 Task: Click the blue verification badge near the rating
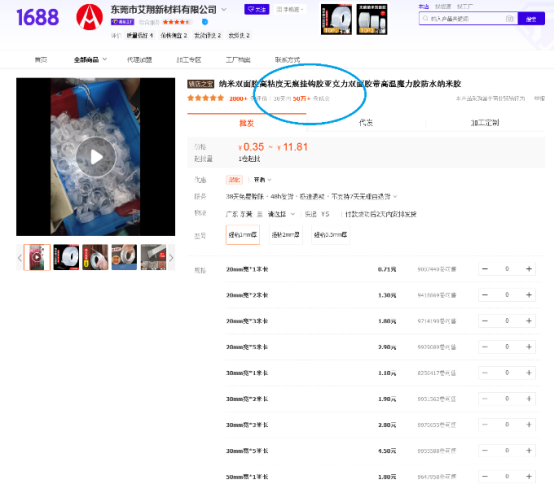click(x=205, y=22)
